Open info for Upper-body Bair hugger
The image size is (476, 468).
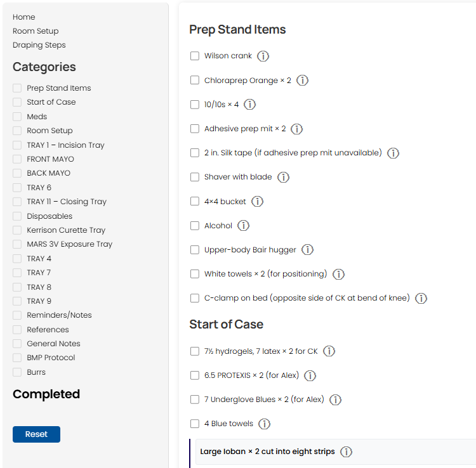pyautogui.click(x=308, y=250)
